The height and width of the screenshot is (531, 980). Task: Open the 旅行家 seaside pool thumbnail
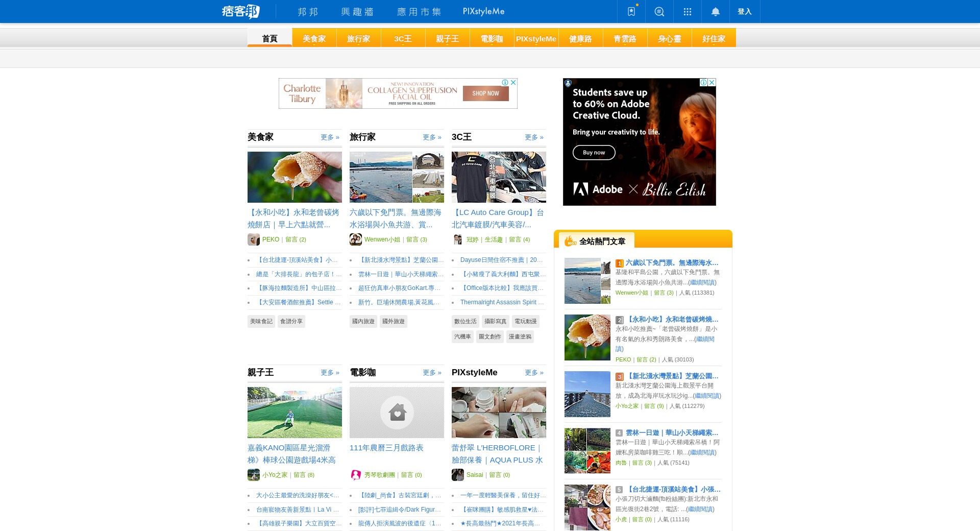[397, 177]
